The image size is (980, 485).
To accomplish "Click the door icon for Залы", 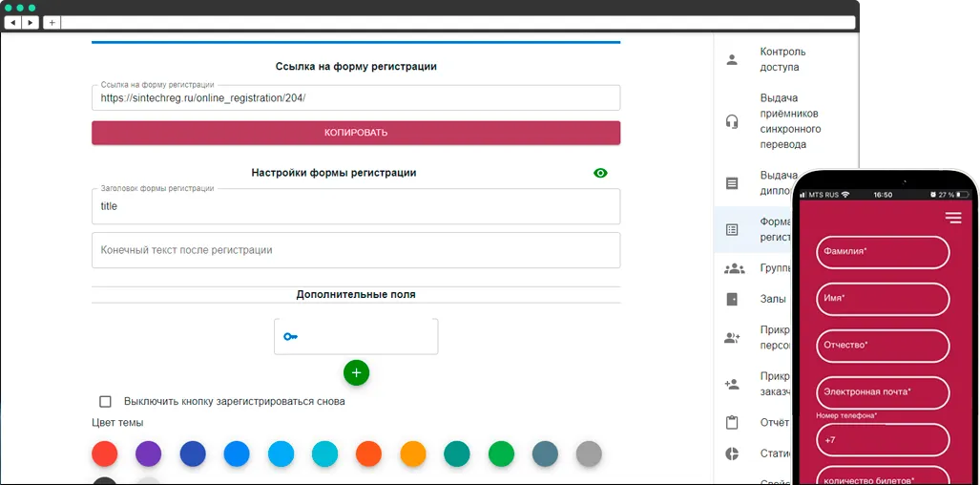I will point(732,299).
